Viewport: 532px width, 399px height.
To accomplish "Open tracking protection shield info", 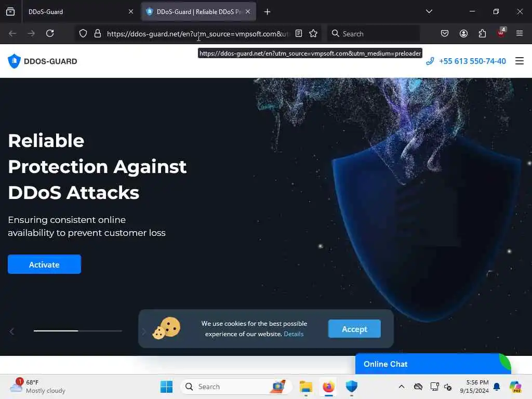I will tap(83, 33).
